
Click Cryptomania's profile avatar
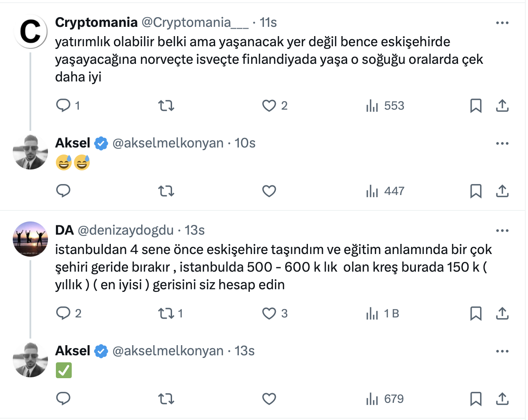(30, 31)
